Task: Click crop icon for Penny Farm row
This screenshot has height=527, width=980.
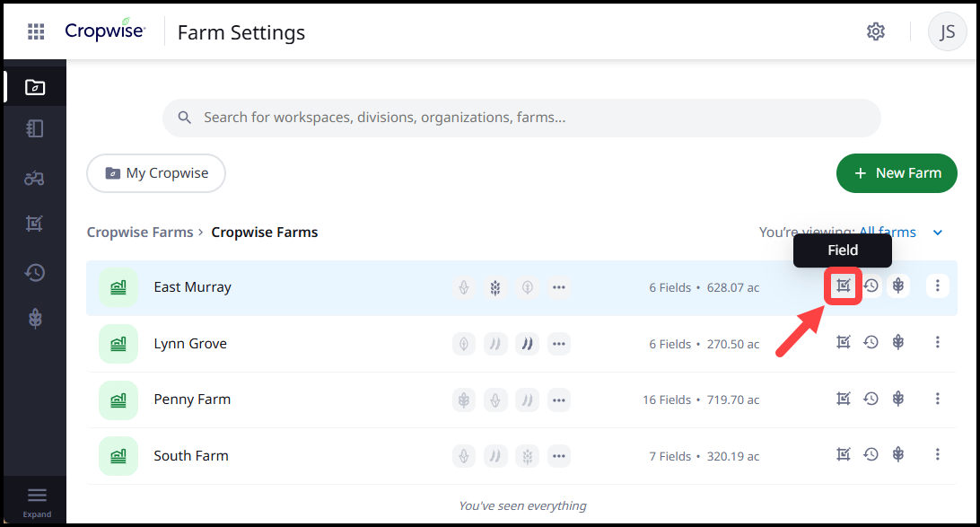Action: [897, 399]
